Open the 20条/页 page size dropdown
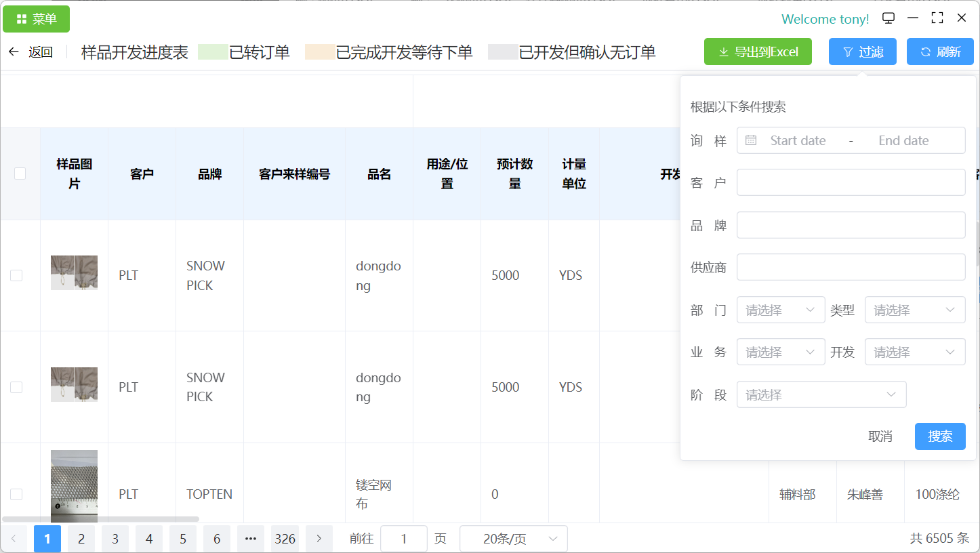 point(513,539)
